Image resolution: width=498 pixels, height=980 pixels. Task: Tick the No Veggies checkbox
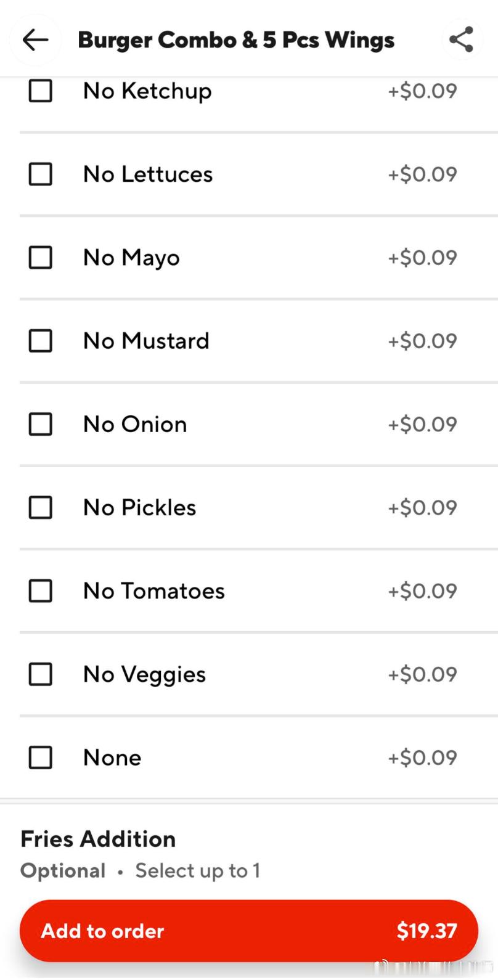click(41, 674)
